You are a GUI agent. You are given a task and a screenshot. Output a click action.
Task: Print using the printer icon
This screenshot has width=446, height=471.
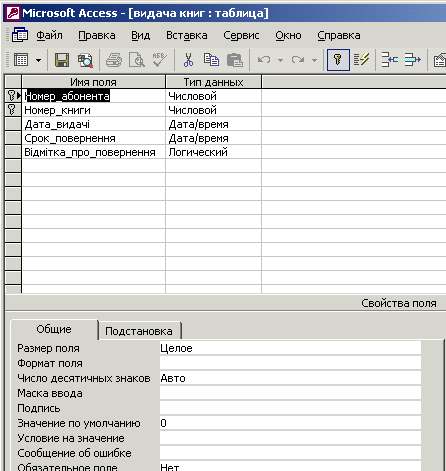pos(114,60)
